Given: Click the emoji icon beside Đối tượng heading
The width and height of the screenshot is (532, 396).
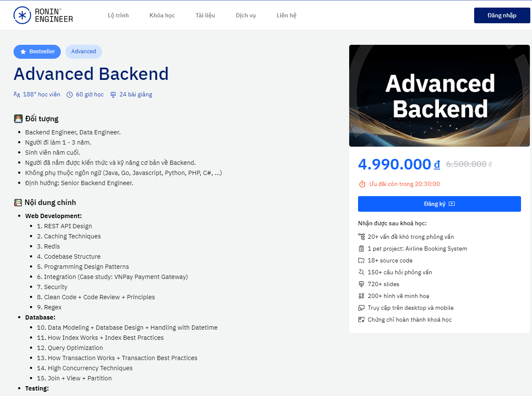Looking at the screenshot, I should click(18, 119).
